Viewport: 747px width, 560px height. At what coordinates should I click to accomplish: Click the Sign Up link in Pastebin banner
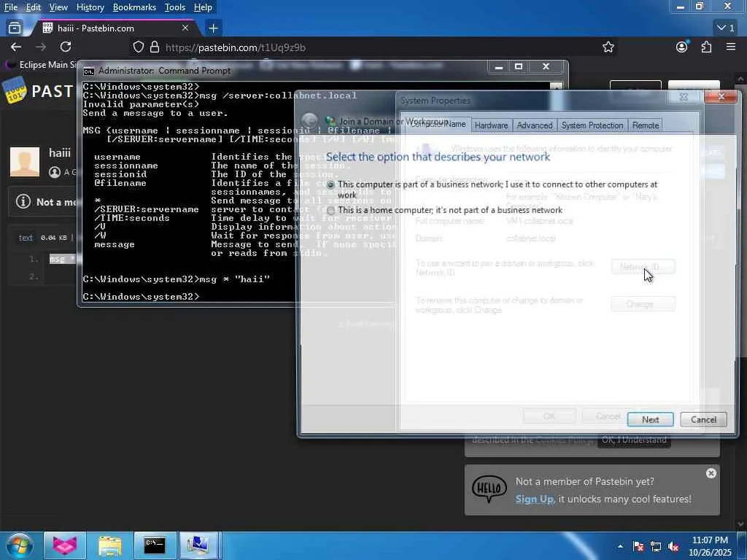coord(534,499)
